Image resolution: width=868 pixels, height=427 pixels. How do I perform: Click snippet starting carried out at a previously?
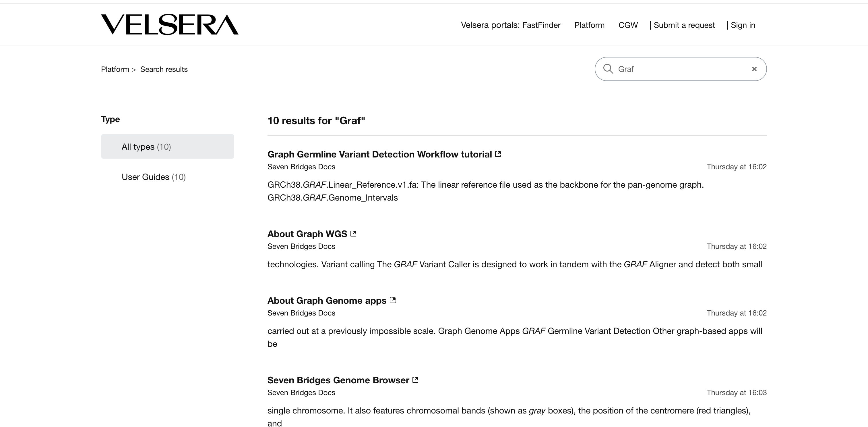click(x=515, y=337)
